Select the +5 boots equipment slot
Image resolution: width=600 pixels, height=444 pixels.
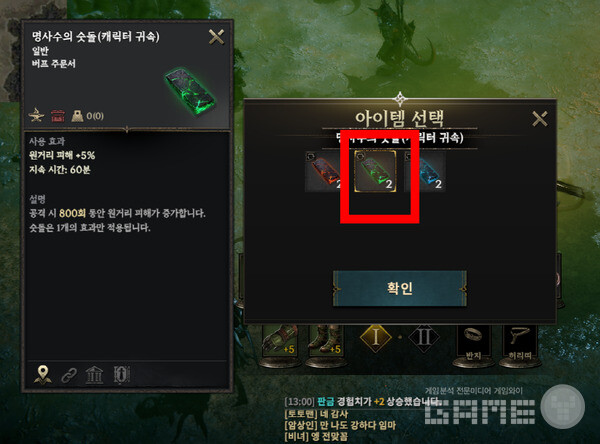point(326,341)
